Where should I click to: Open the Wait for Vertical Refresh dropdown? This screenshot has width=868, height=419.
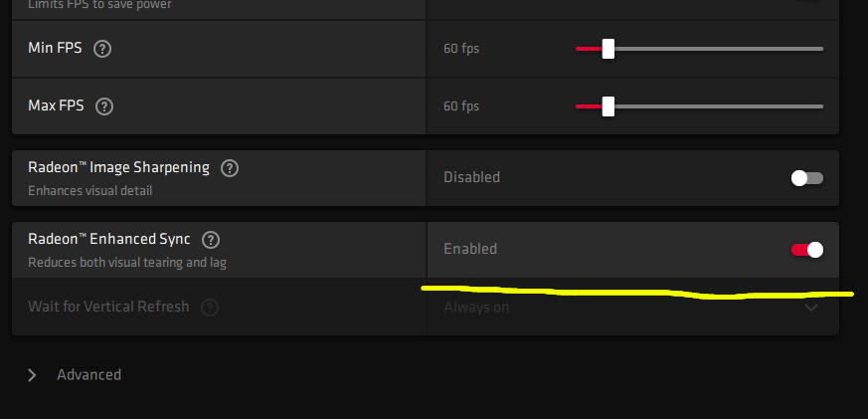point(811,308)
